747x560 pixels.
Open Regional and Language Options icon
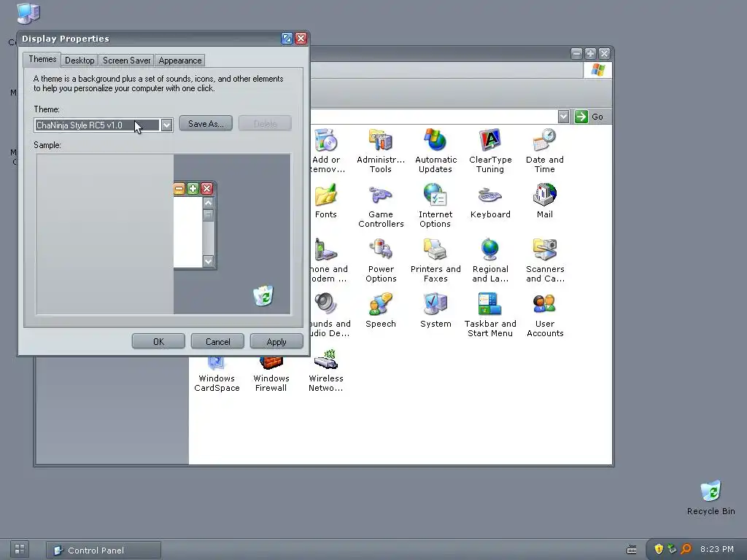coord(490,250)
